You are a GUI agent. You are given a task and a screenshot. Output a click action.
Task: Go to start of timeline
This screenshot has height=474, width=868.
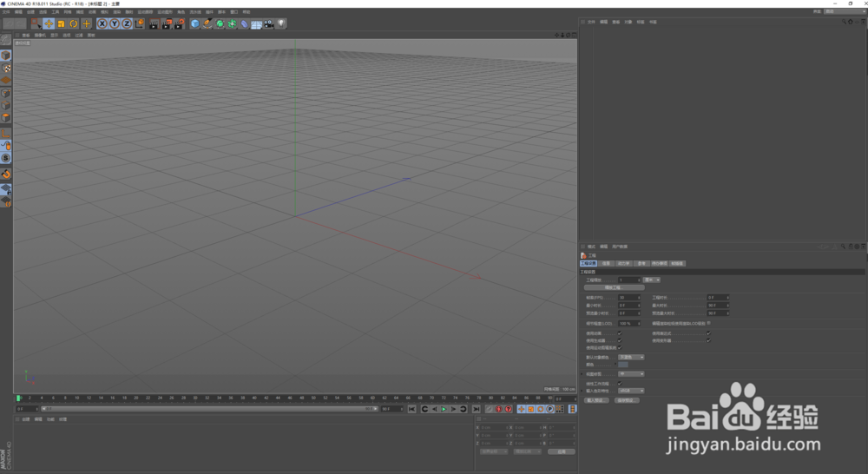point(411,409)
